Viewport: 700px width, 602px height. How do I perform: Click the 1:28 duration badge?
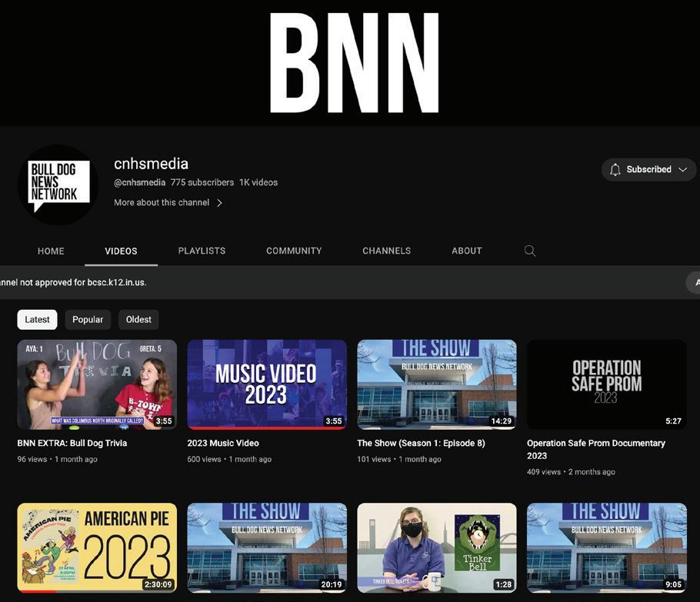(x=504, y=584)
